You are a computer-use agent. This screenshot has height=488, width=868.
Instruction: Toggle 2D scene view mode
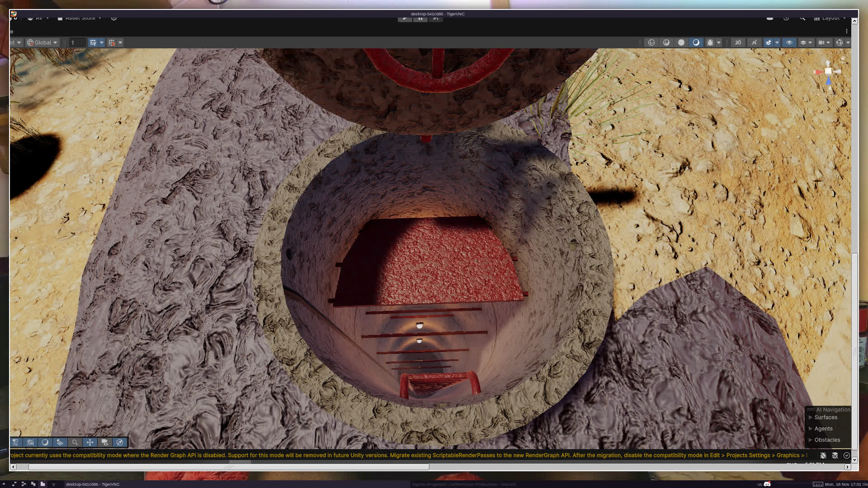[738, 42]
